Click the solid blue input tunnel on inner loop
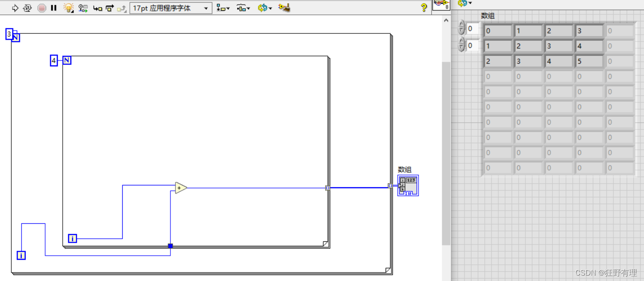 point(170,246)
